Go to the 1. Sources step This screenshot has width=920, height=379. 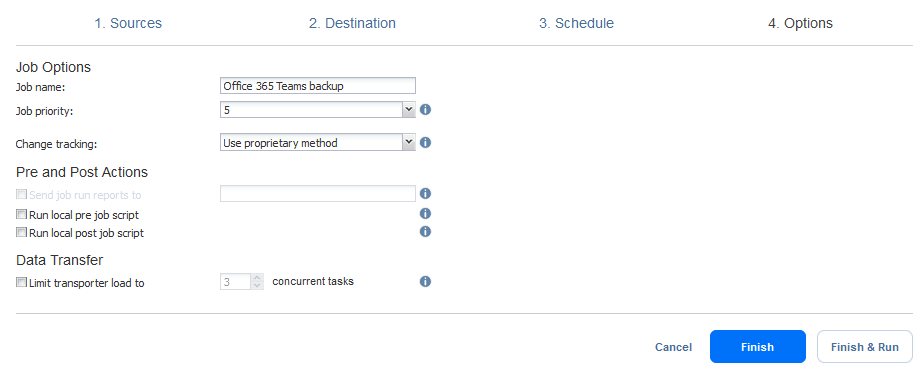click(128, 23)
